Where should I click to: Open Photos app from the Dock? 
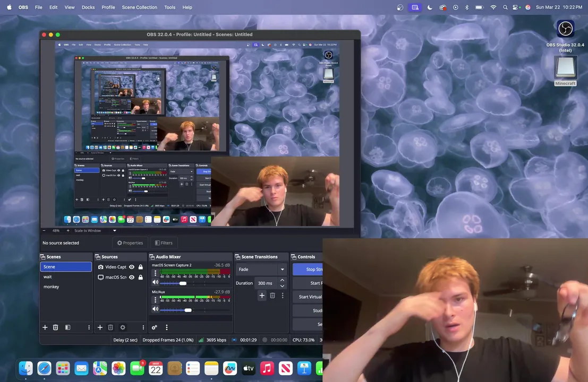pyautogui.click(x=118, y=369)
